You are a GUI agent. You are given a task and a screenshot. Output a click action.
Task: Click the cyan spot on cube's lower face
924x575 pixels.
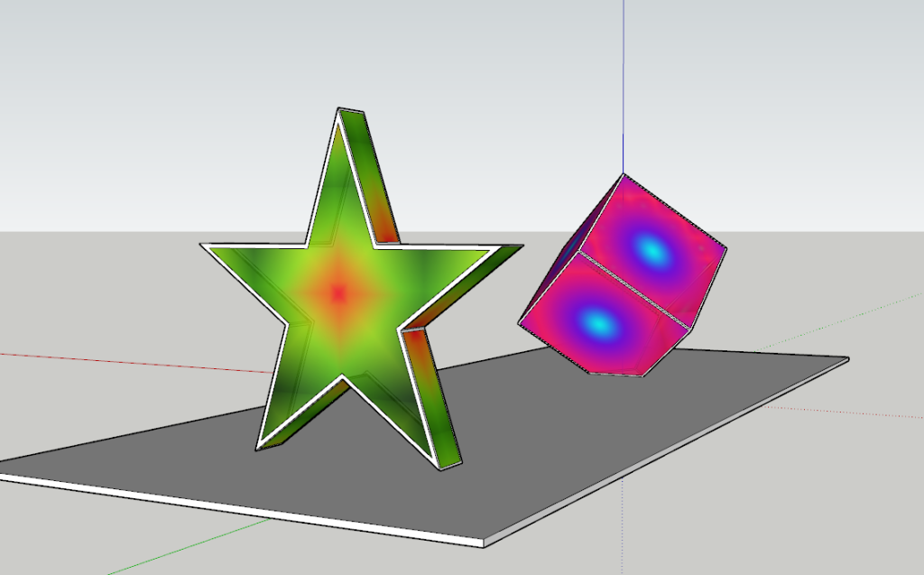[596, 321]
